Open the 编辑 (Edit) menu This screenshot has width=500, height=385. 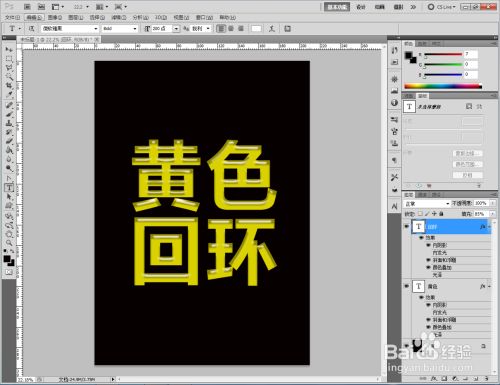point(34,17)
